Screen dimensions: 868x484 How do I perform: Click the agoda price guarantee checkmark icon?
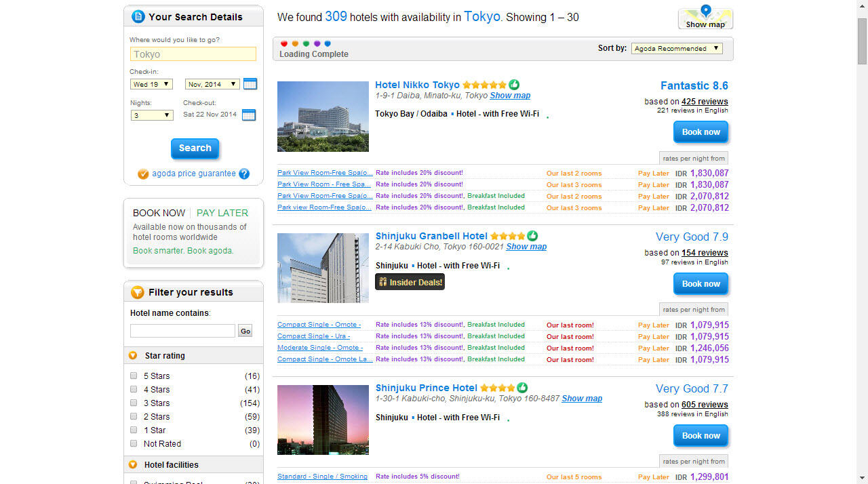(x=143, y=174)
